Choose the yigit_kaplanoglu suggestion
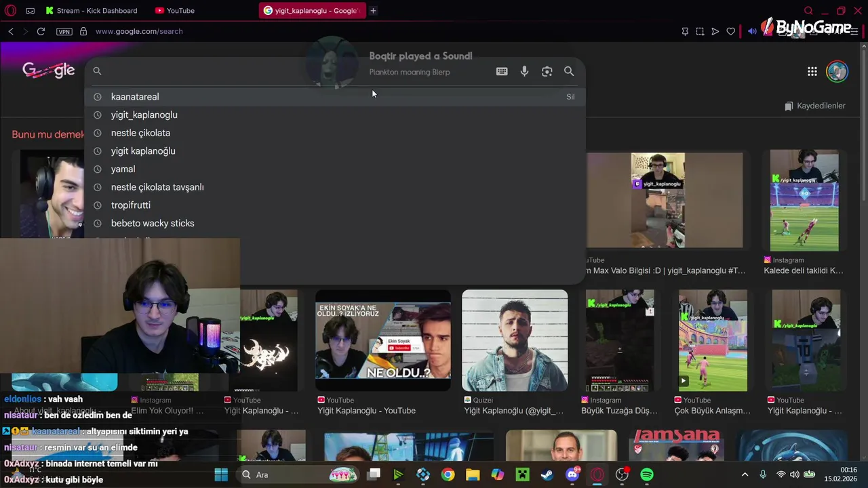The image size is (868, 488). pyautogui.click(x=335, y=115)
